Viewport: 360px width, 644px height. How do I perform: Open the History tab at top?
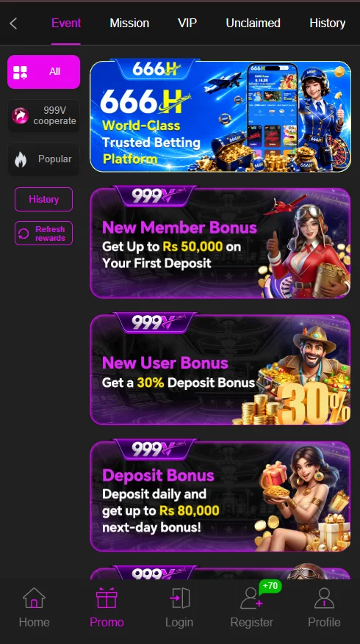click(327, 23)
